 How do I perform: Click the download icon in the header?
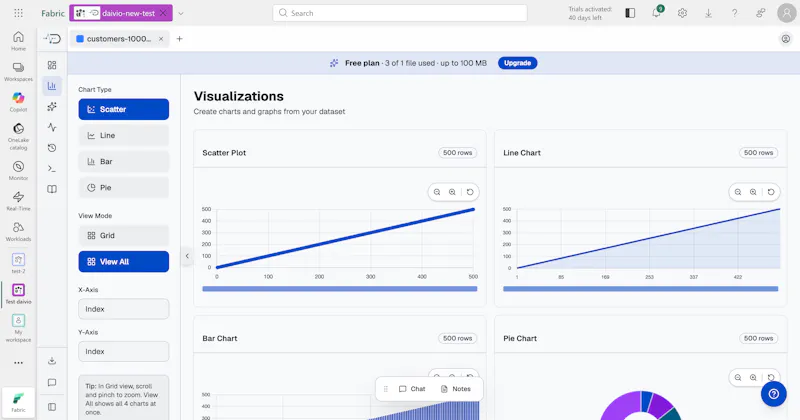click(708, 13)
